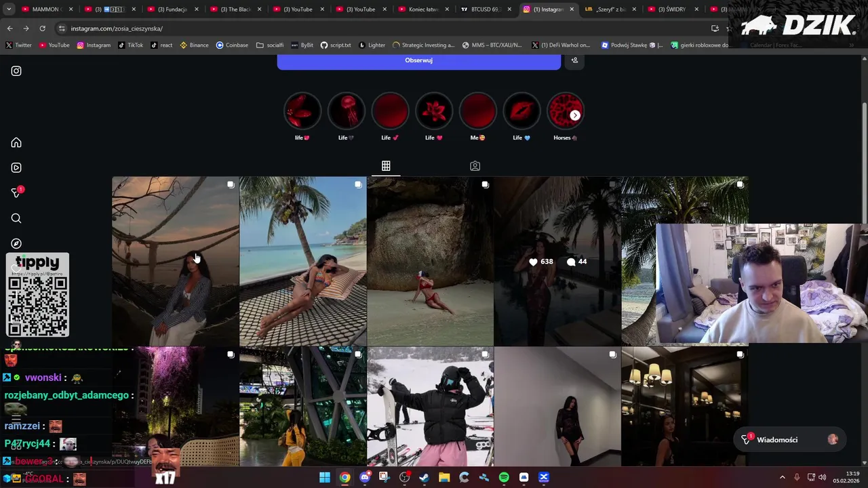
Task: Switch to The Black browser tab
Action: point(235,9)
